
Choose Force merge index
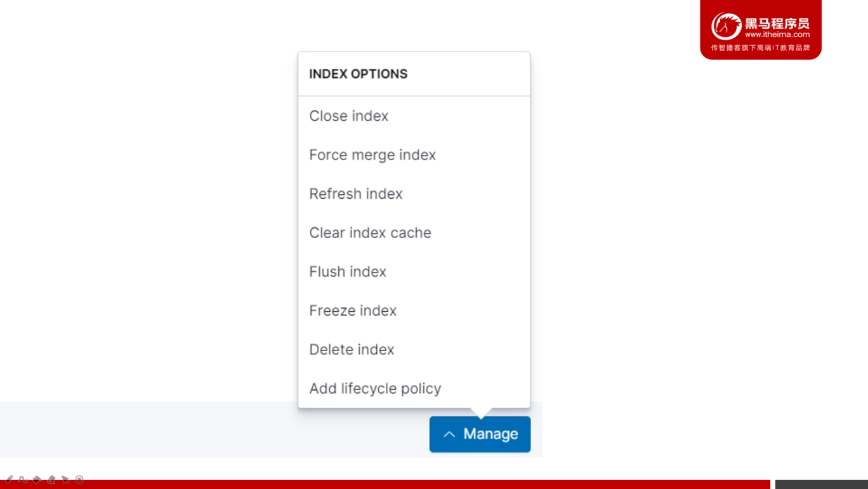(372, 155)
